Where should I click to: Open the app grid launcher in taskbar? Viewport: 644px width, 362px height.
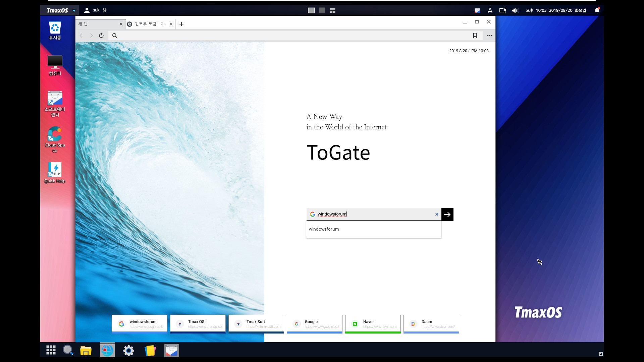click(x=51, y=350)
